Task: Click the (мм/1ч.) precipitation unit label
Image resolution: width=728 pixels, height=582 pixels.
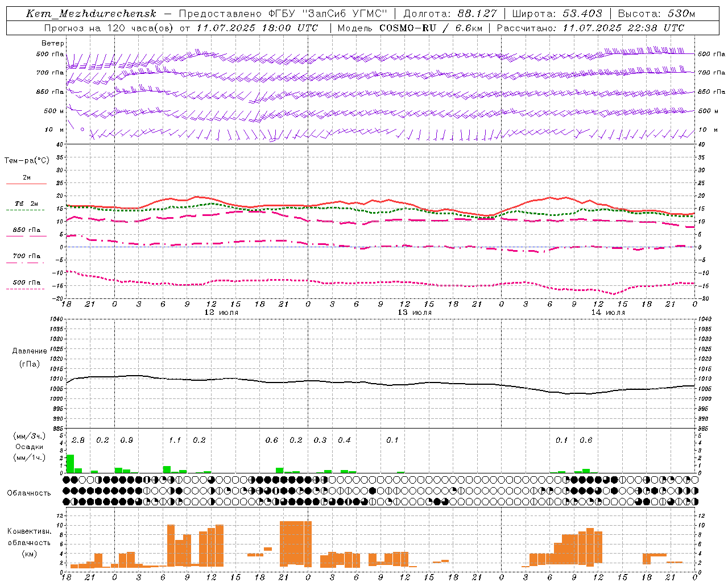Action: [30, 457]
